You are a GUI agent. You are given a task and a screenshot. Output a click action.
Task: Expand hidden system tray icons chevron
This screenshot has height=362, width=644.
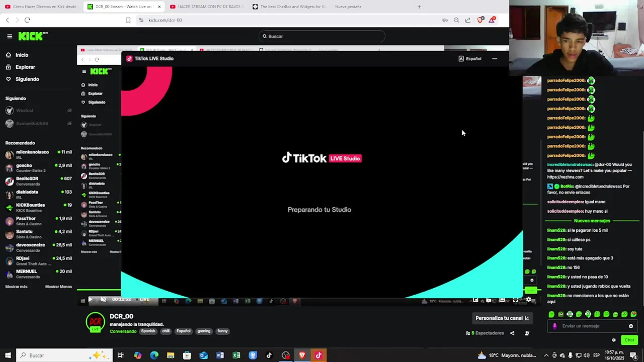547,355
